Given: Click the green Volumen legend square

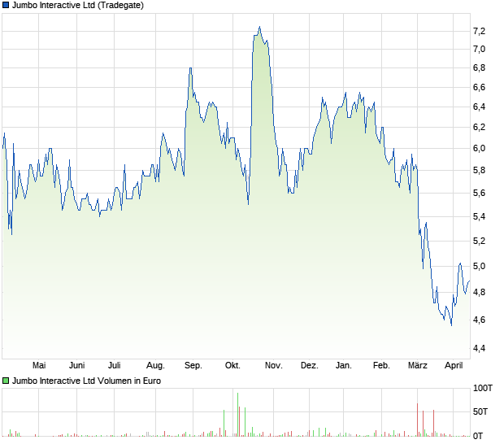Looking at the screenshot, I should click(x=6, y=381).
